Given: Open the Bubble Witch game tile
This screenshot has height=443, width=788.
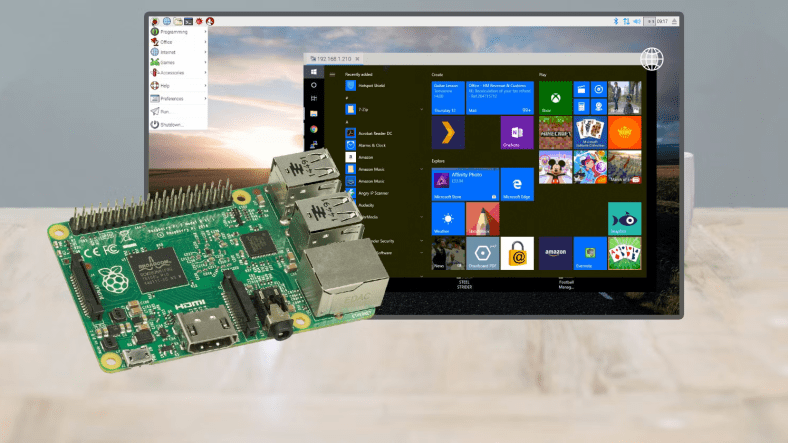Looking at the screenshot, I should (590, 167).
